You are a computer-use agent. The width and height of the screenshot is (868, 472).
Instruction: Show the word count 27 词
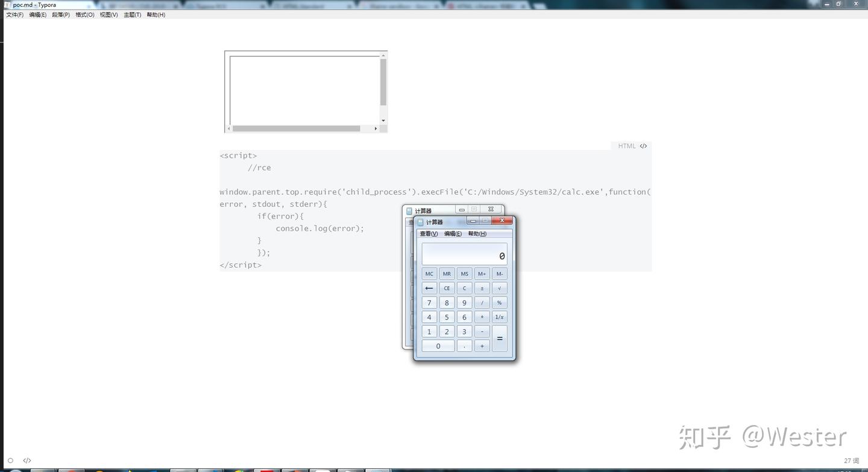click(851, 461)
